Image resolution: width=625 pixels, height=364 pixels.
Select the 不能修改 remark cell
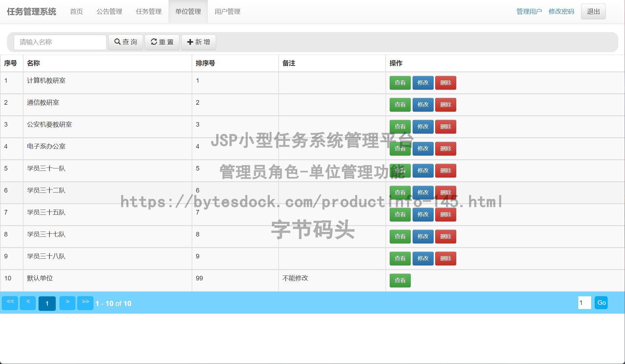[x=332, y=280]
